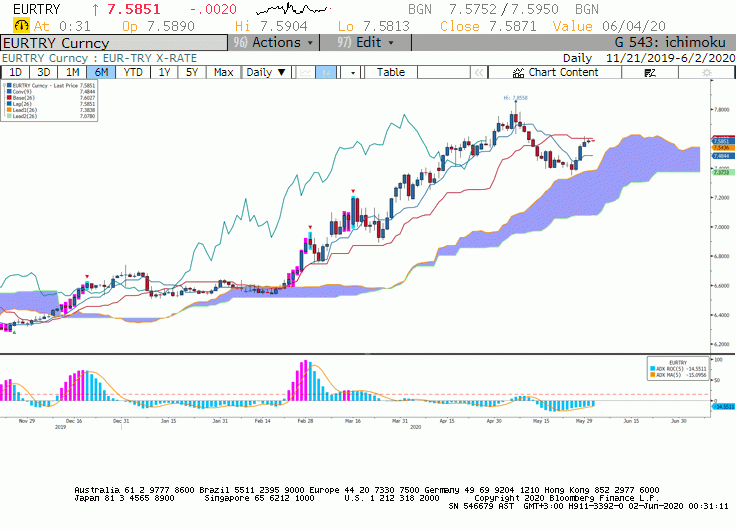This screenshot has height=529, width=736.
Task: Click the Chart Content icon button
Action: (x=555, y=72)
